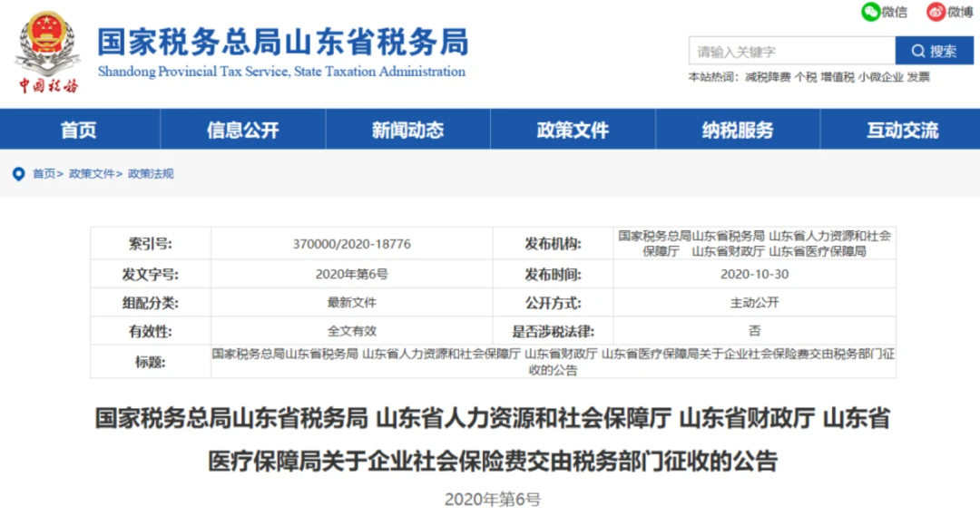Click the WeChat (微信) icon
This screenshot has height=516, width=980.
click(871, 12)
